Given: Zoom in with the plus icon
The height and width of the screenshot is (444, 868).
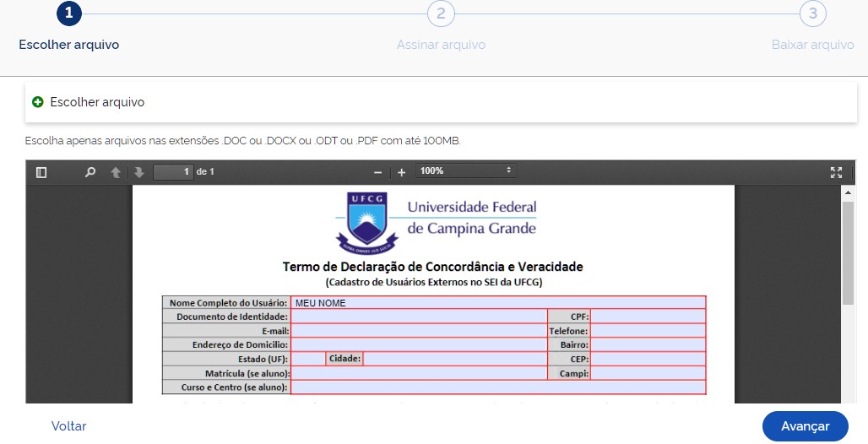Looking at the screenshot, I should [x=402, y=172].
